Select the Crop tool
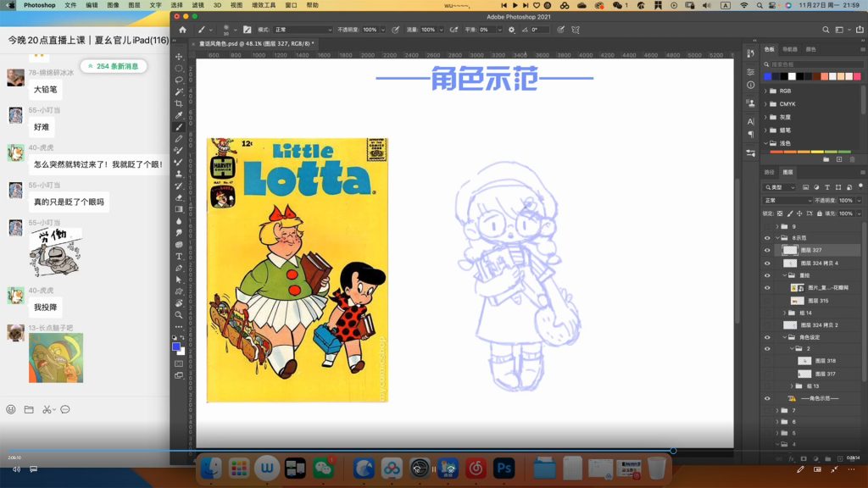Screen dimensions: 868x488 [179, 103]
